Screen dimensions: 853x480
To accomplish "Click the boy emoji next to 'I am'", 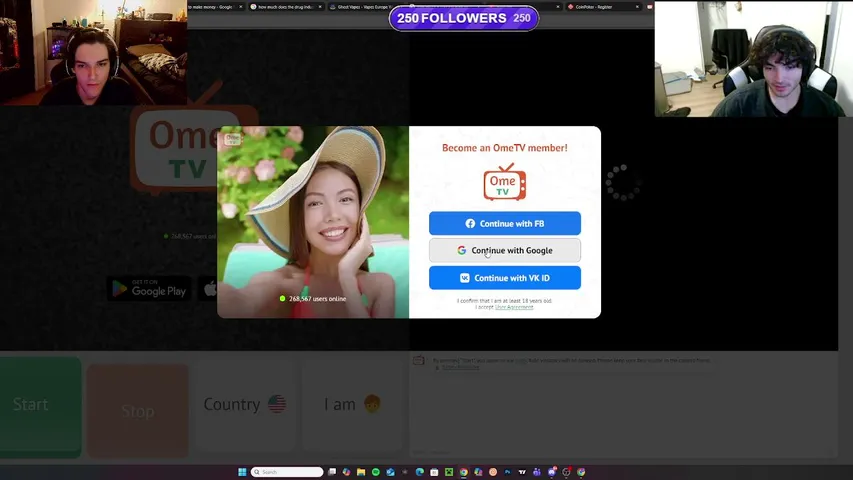I will point(372,404).
